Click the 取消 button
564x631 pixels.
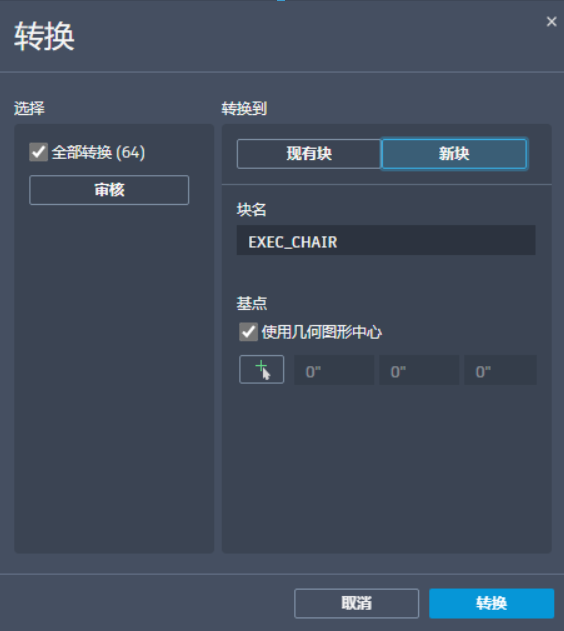[356, 603]
